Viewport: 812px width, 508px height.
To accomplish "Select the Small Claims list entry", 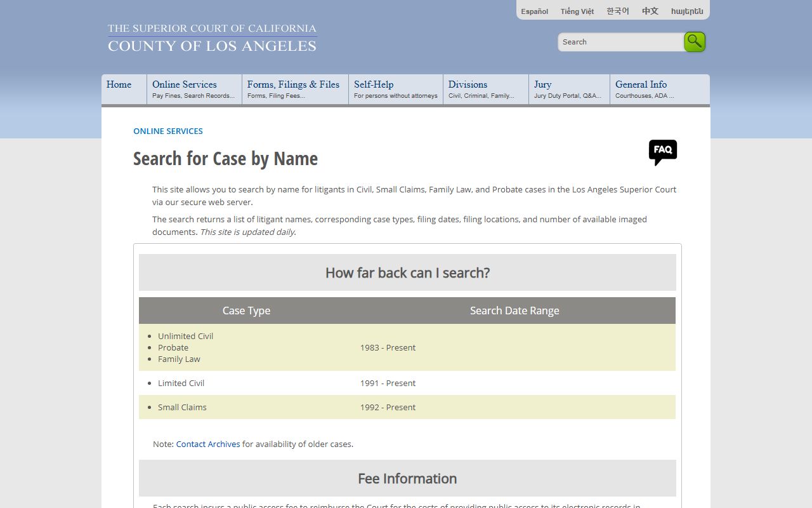I will coord(182,407).
